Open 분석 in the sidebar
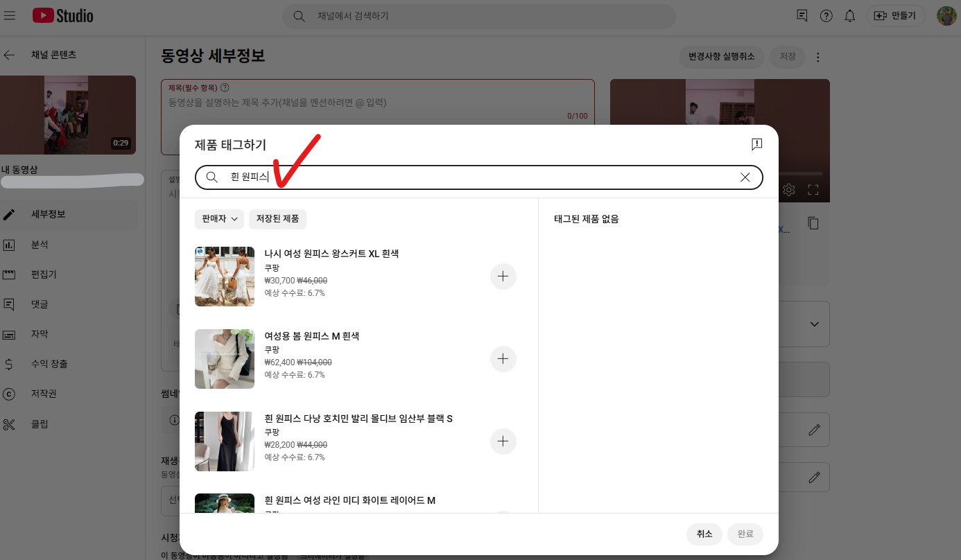The width and height of the screenshot is (961, 560). (40, 245)
